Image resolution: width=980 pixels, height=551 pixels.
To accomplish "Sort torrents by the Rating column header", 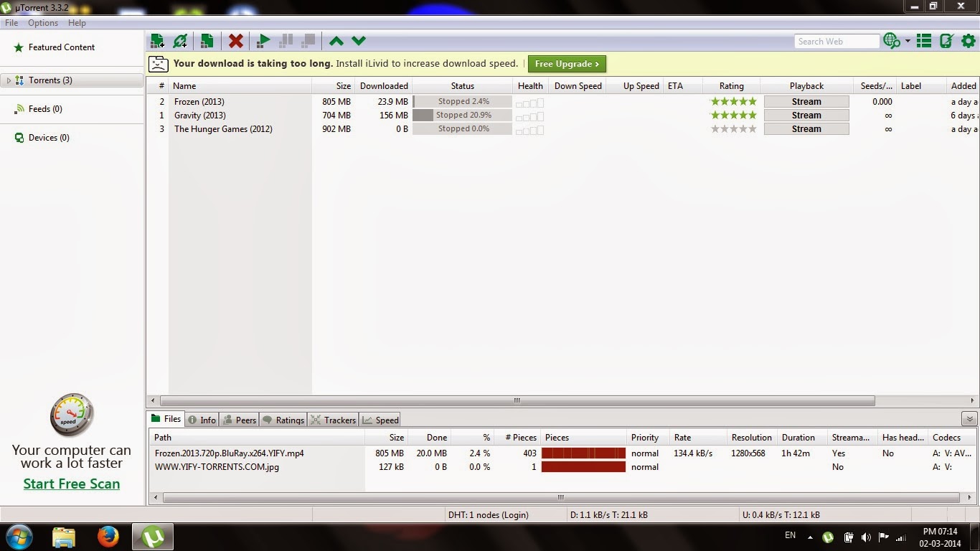I will (x=731, y=86).
